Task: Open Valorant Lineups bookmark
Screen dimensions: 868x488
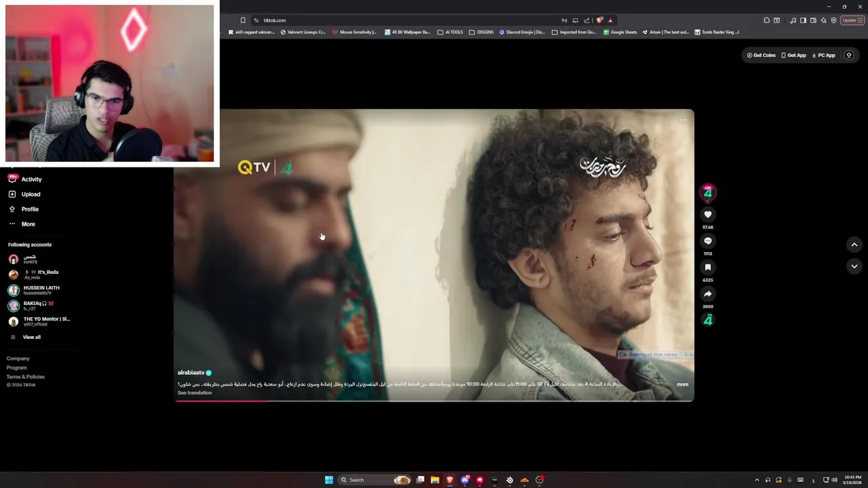Action: 303,32
